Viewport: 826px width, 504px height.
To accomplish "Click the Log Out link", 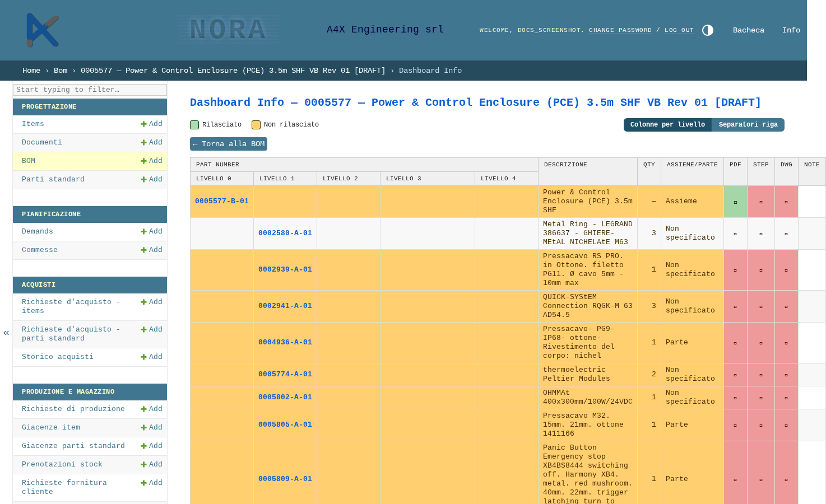I will 679,30.
